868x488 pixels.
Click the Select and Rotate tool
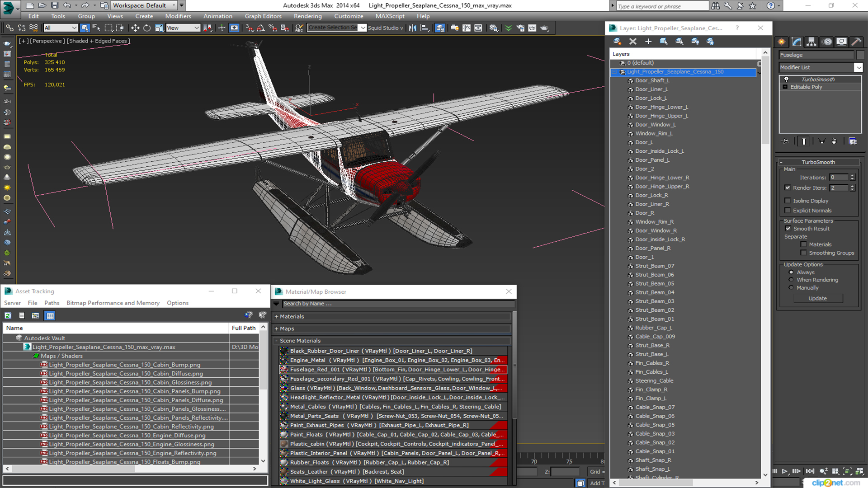point(146,28)
